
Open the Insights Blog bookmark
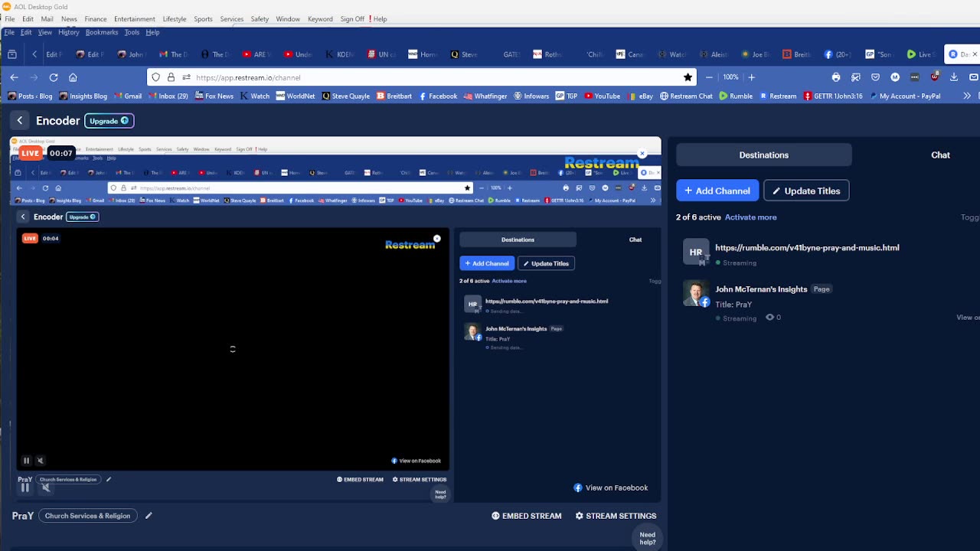pos(83,96)
